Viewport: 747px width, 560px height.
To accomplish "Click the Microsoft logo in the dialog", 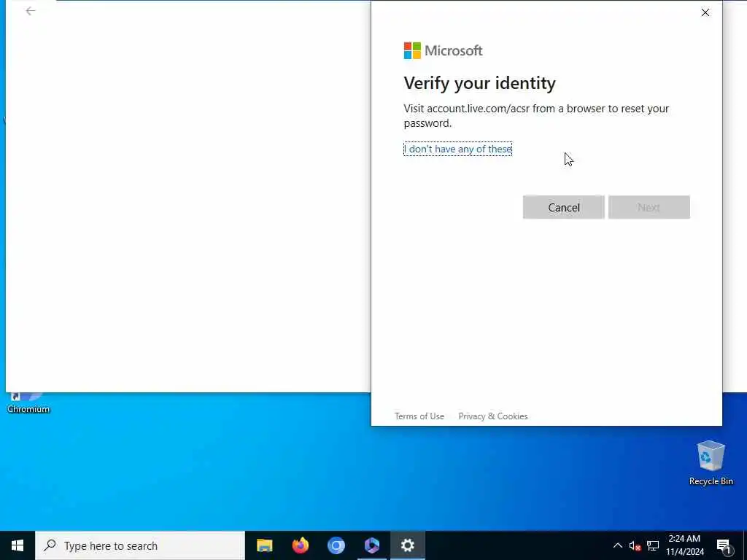I will click(x=443, y=50).
